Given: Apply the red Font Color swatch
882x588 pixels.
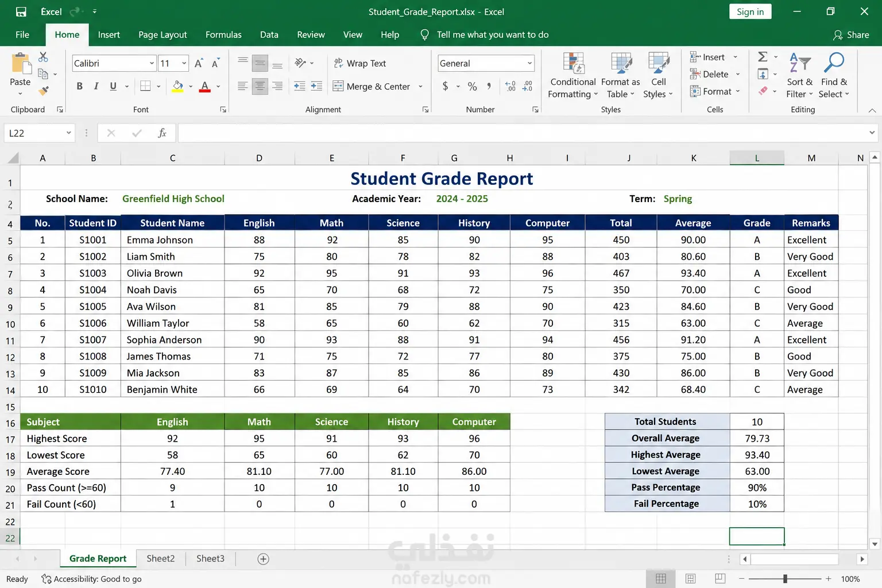Looking at the screenshot, I should [x=204, y=86].
